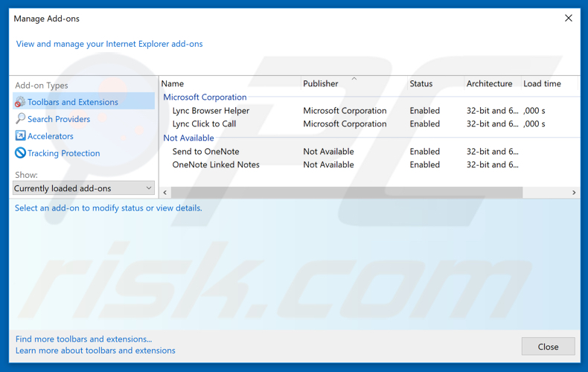
Task: Click Load time of Lync Browser Helper
Action: point(534,111)
